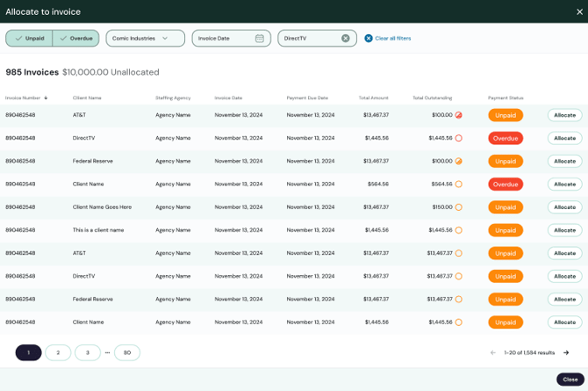
Task: Allocate to the overdue $564.56 Client Name invoice
Action: tap(565, 184)
